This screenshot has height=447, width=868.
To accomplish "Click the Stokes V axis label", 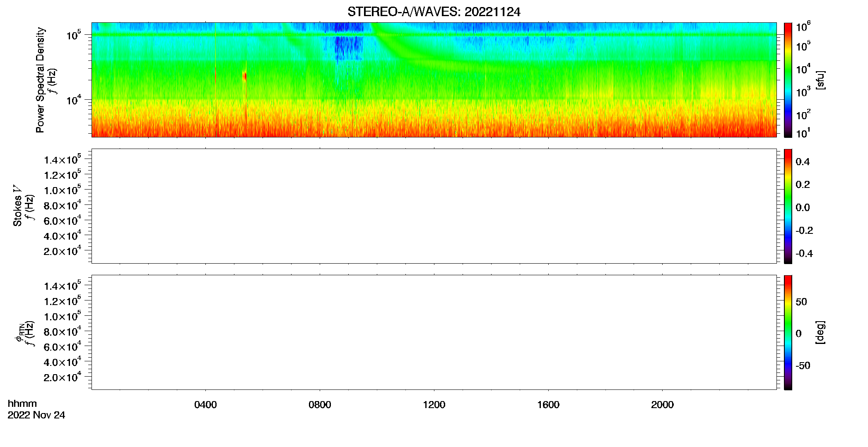I will click(17, 206).
